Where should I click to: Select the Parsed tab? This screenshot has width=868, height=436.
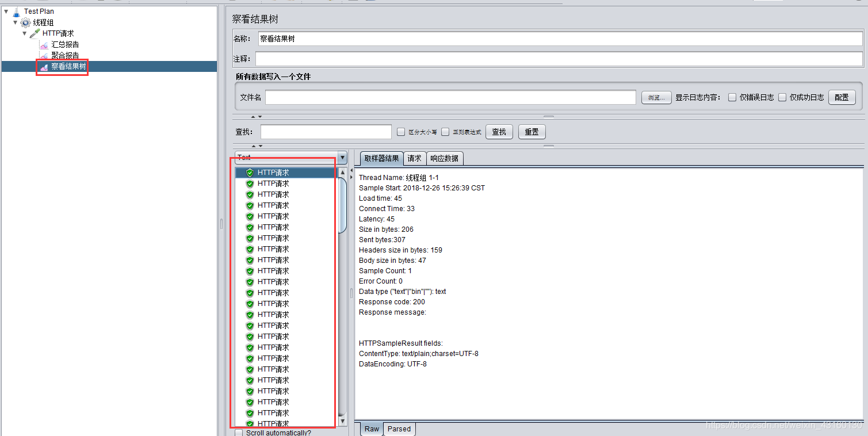399,429
